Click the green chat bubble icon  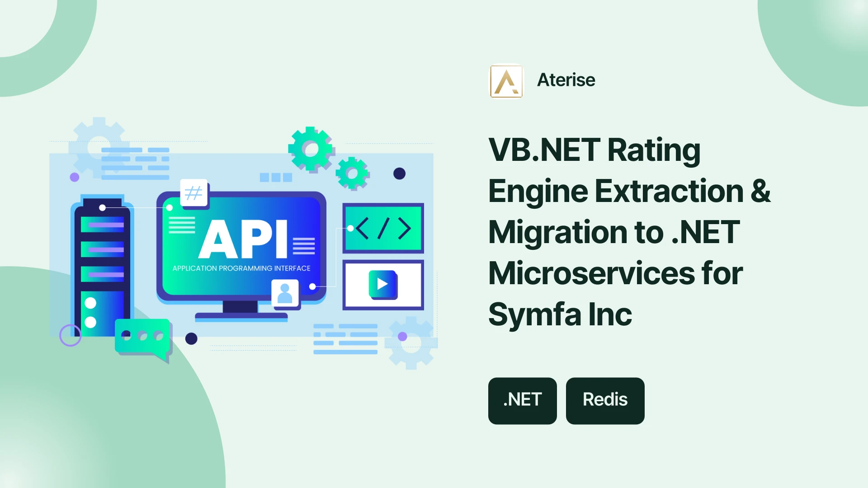143,339
